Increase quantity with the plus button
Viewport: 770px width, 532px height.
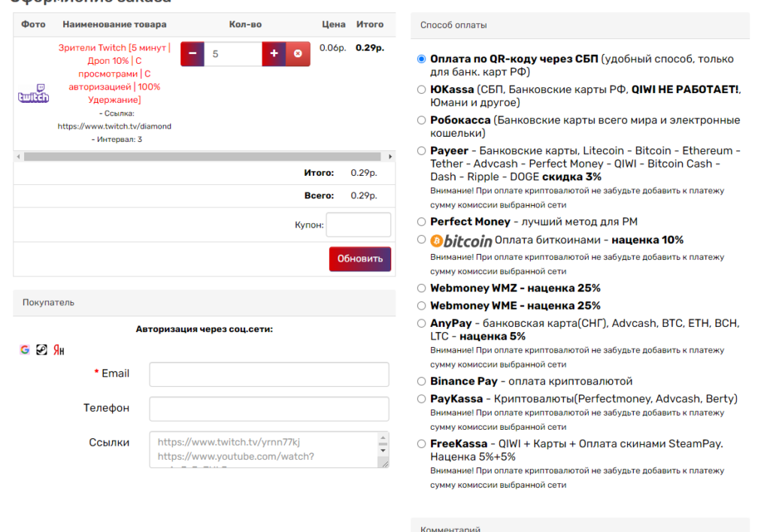(274, 53)
